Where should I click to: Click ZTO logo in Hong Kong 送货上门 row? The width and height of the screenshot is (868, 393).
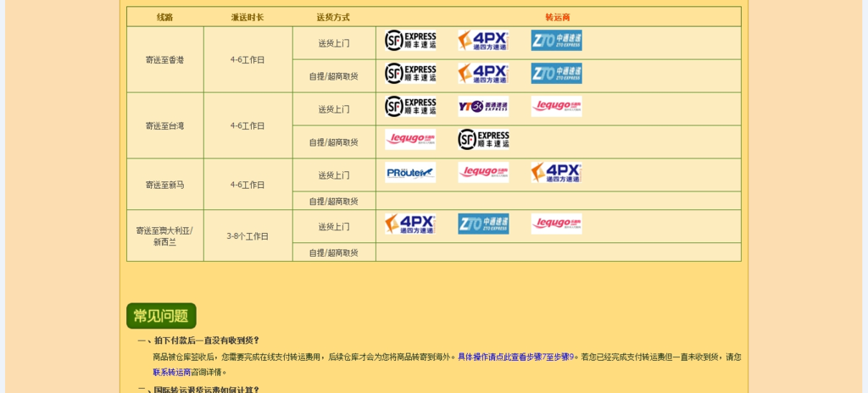[556, 41]
